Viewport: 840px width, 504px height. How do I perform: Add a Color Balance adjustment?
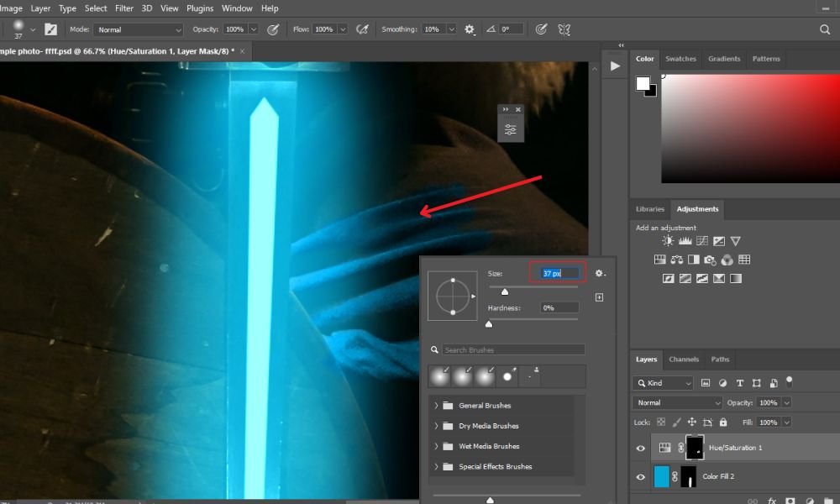tap(676, 260)
